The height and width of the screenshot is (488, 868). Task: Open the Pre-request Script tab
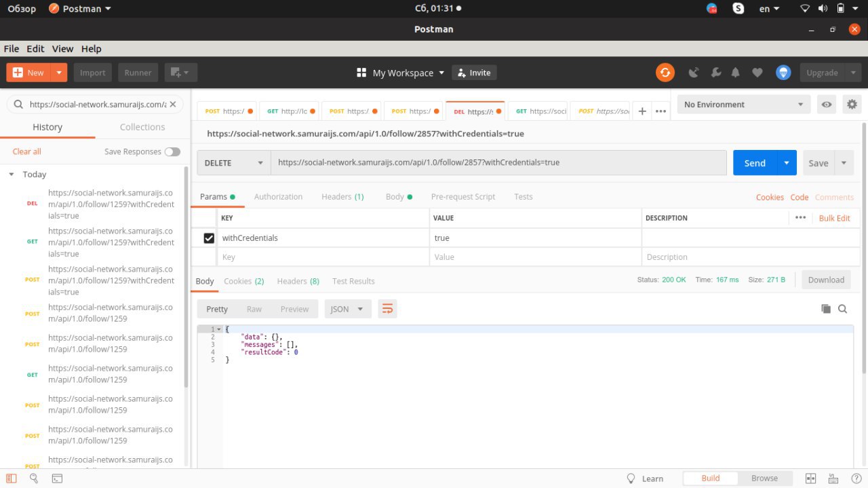[x=463, y=197]
